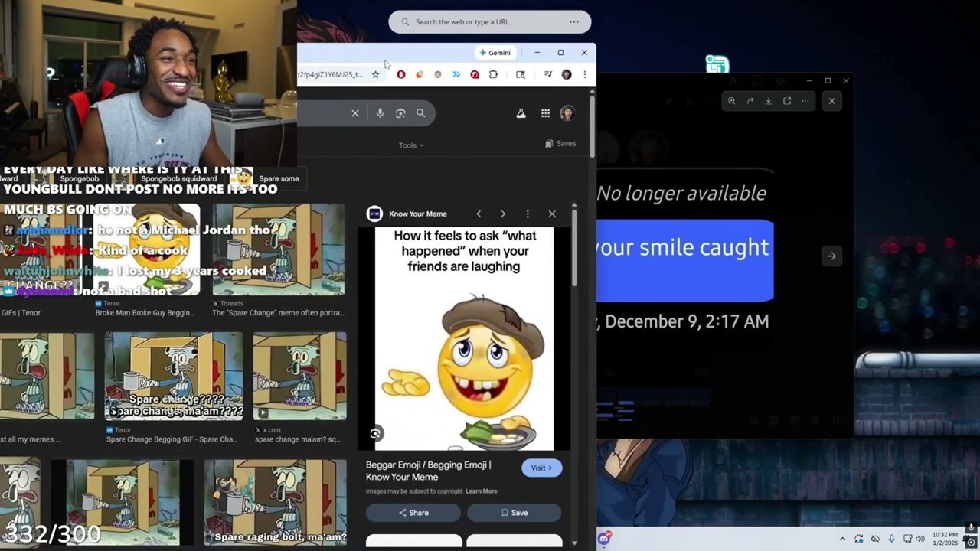Image resolution: width=980 pixels, height=551 pixels.
Task: Open the 'Beggar Emoji / Begging Emoji' title link
Action: 429,471
